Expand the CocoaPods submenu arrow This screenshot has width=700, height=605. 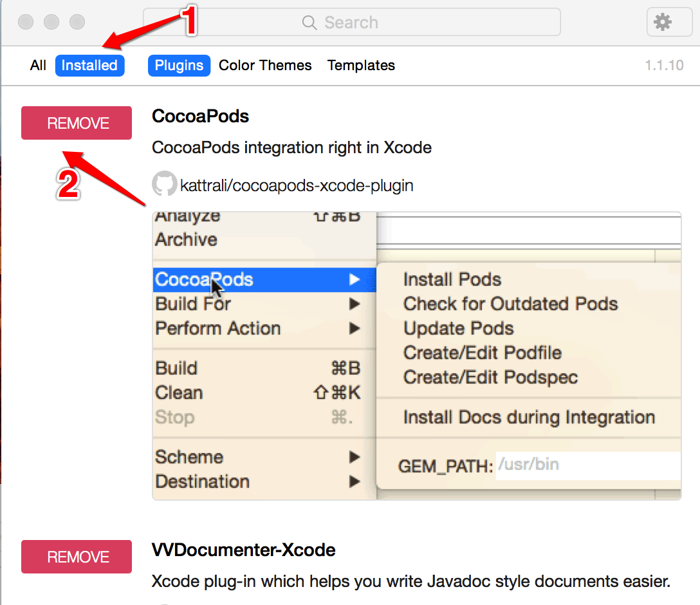[x=354, y=280]
